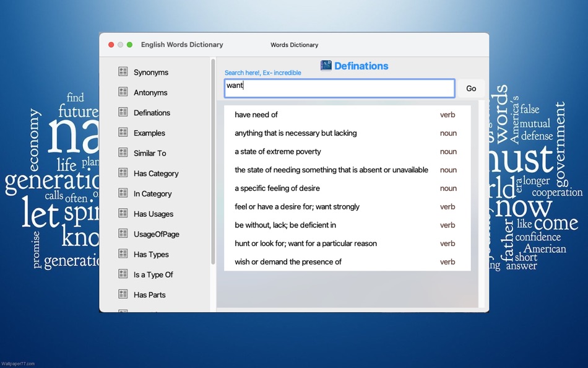Click the icon next to Has Category
This screenshot has width=588, height=368.
pyautogui.click(x=123, y=173)
